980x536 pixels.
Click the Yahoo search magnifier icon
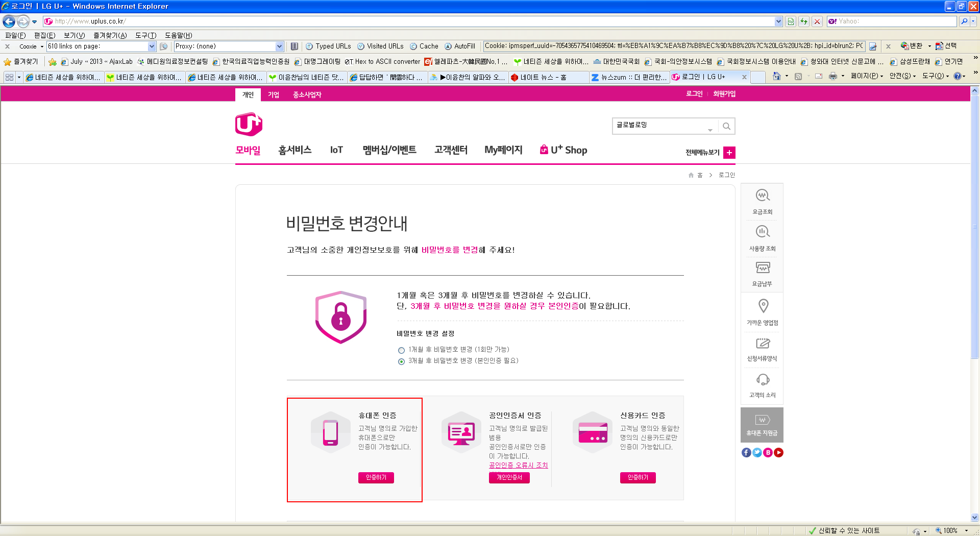(964, 21)
